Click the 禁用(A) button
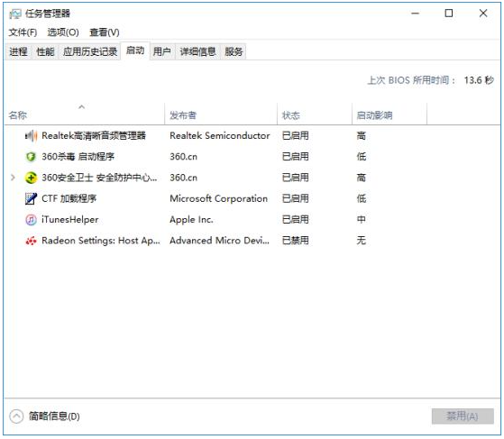Image resolution: width=504 pixels, height=439 pixels. pyautogui.click(x=463, y=416)
